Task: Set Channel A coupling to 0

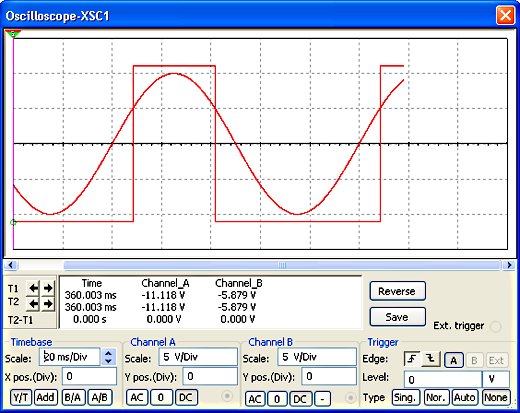Action: tap(161, 398)
